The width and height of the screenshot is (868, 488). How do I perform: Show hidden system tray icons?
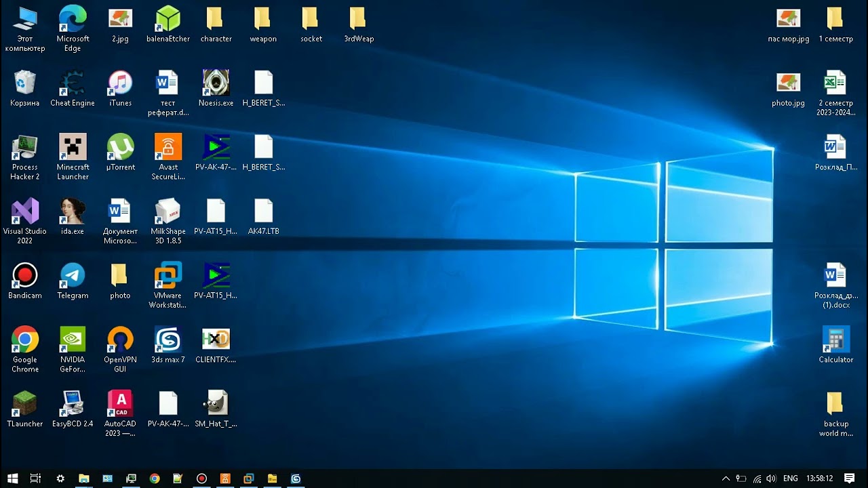(x=726, y=479)
